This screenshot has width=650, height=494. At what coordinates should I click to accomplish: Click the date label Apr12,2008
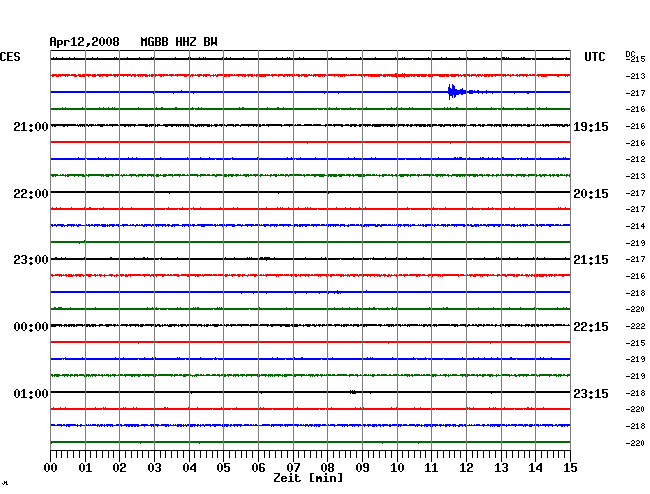(85, 42)
